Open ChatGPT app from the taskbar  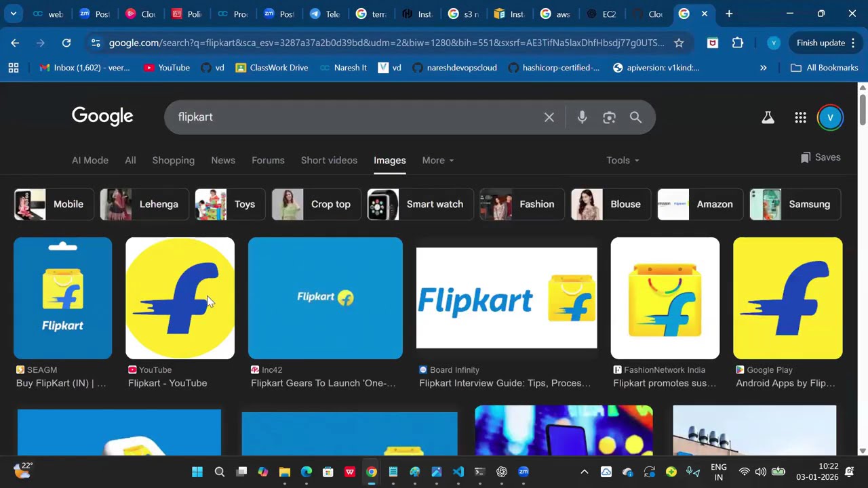(502, 472)
